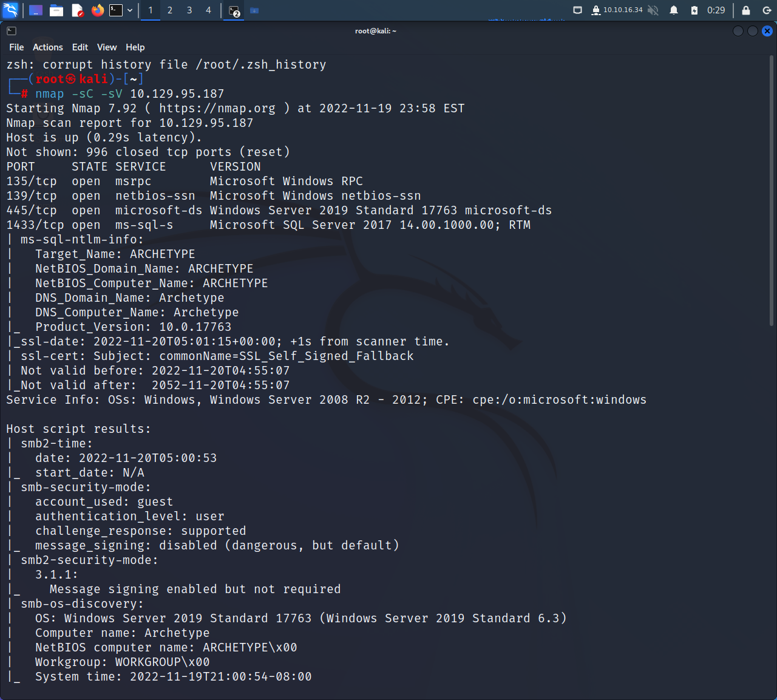Click the 'corrupt history file' zsh warning

click(x=166, y=64)
